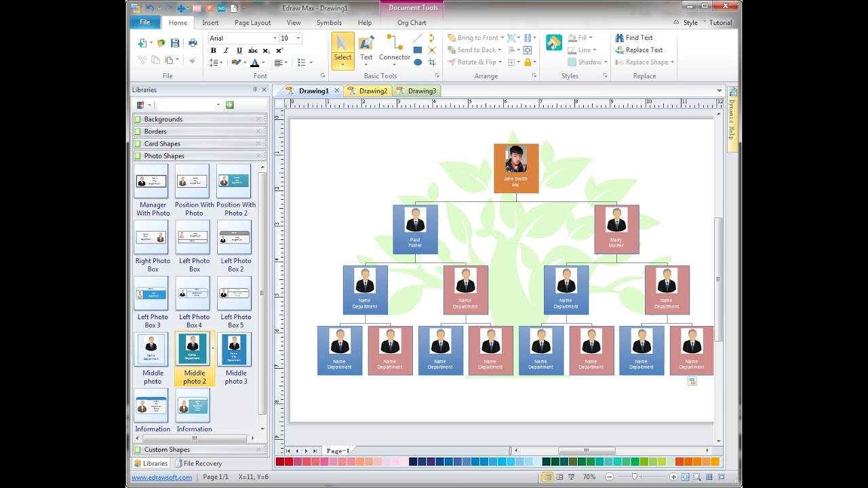Image resolution: width=868 pixels, height=488 pixels.
Task: Apply superscript formatting
Action: tap(279, 50)
